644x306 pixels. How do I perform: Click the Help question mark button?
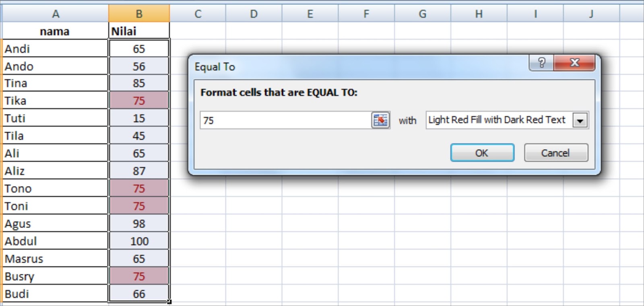pyautogui.click(x=541, y=63)
